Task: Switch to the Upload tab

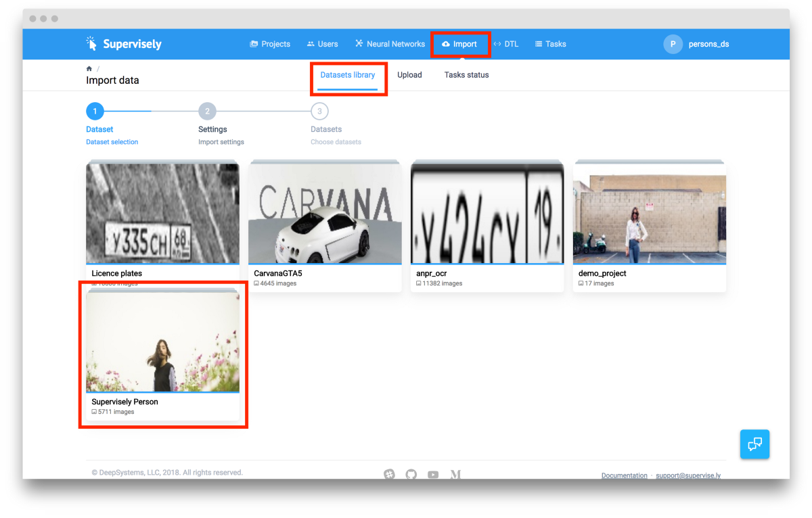Action: (409, 75)
